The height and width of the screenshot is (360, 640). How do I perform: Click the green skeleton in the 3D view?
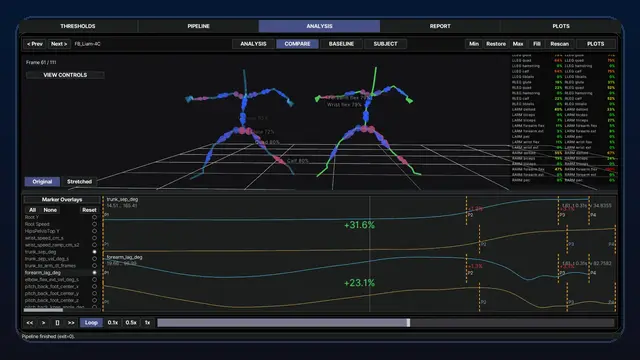pyautogui.click(x=366, y=122)
